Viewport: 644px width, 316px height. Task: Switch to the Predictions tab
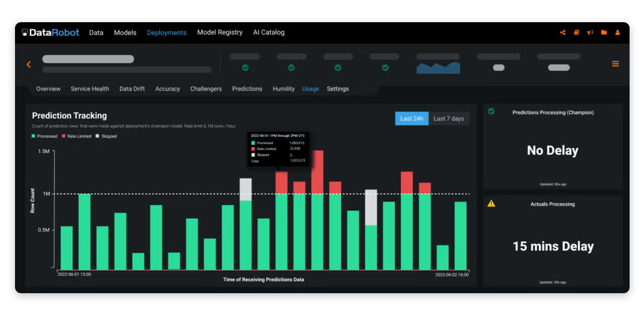(x=247, y=89)
